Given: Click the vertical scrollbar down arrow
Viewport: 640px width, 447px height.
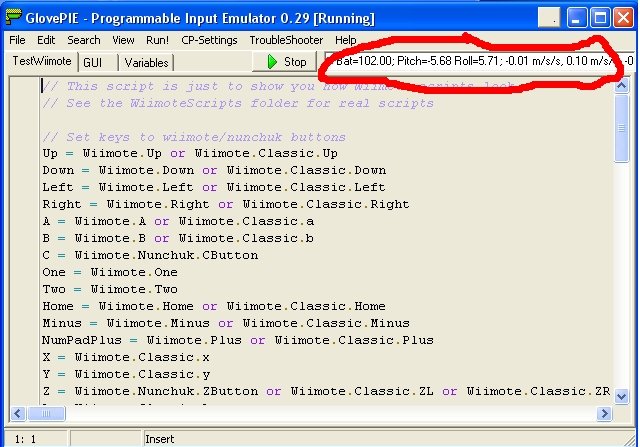Looking at the screenshot, I should pyautogui.click(x=621, y=396).
